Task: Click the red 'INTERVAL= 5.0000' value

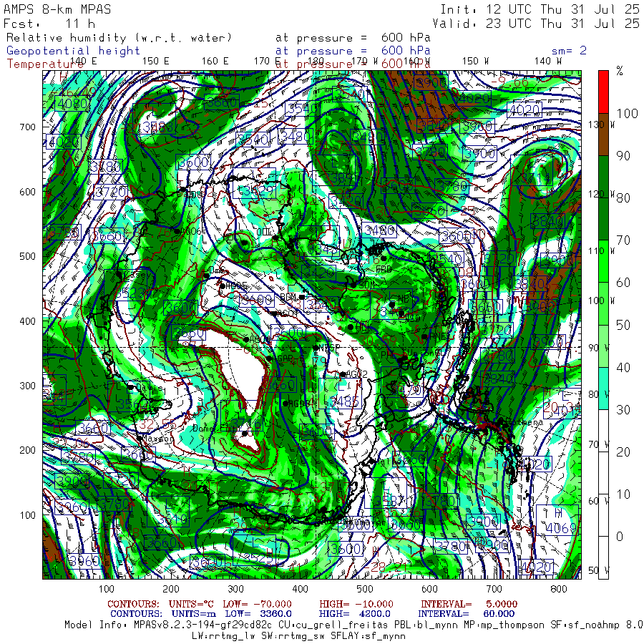Action: (469, 604)
